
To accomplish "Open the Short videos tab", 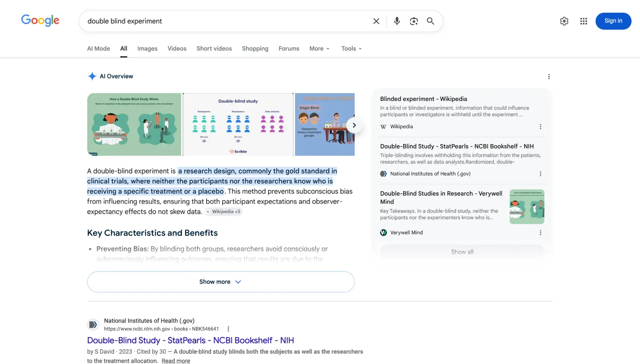I will click(214, 48).
